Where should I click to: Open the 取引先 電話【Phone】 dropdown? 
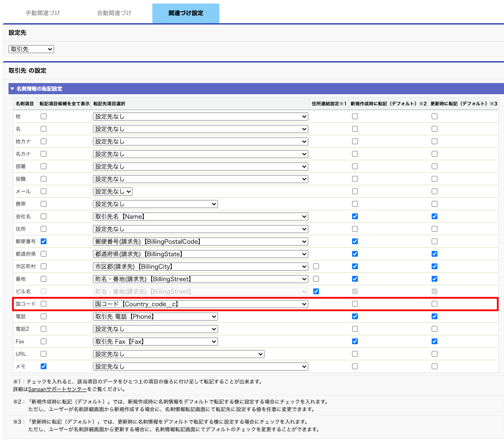155,317
